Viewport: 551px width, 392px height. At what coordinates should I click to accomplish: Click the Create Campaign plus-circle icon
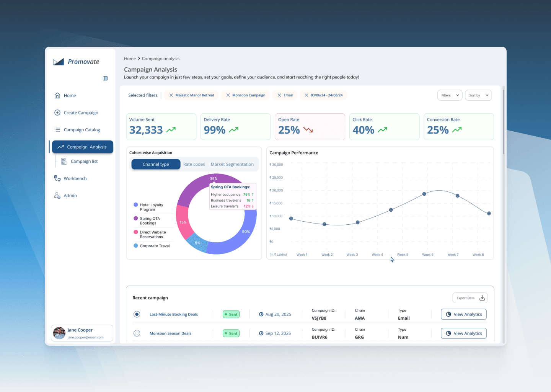tap(57, 113)
